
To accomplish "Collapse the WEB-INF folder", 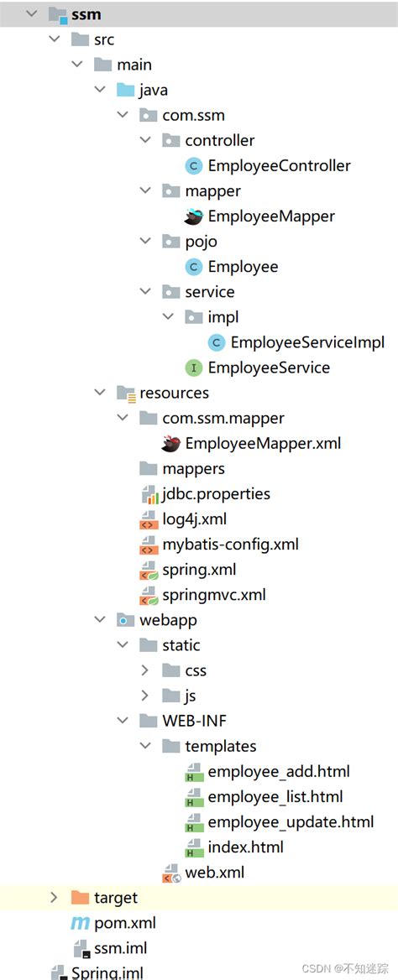I will click(123, 721).
